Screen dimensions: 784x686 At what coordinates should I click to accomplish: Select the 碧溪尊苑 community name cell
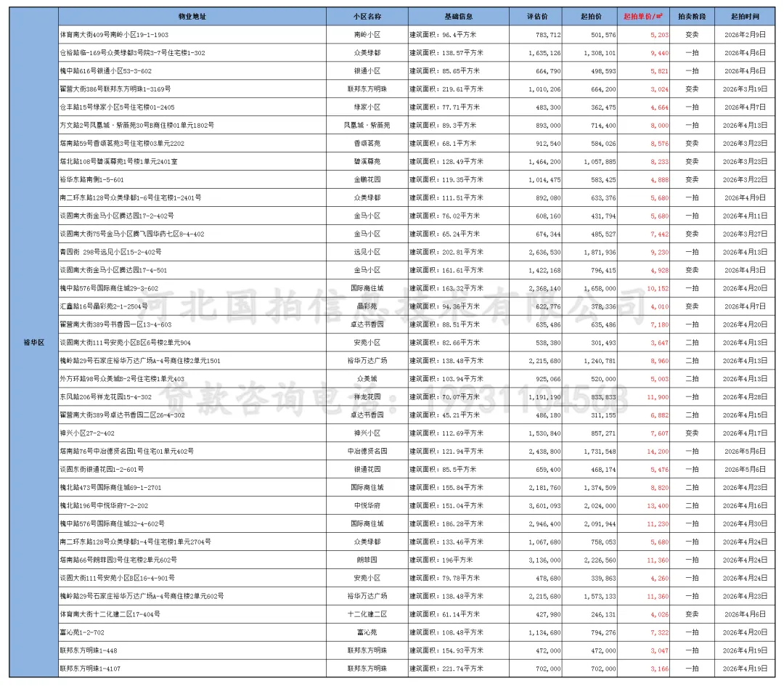(x=367, y=161)
